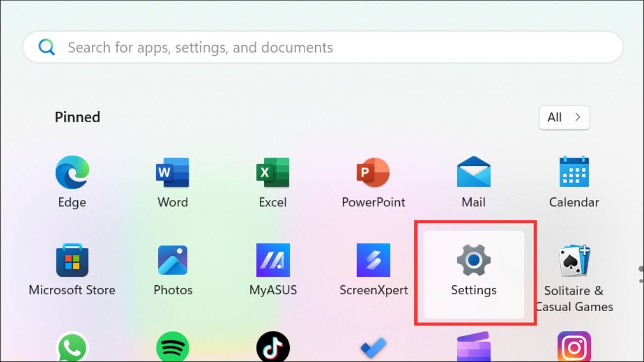The height and width of the screenshot is (362, 644).
Task: Open the Settings gear icon
Action: click(x=473, y=260)
